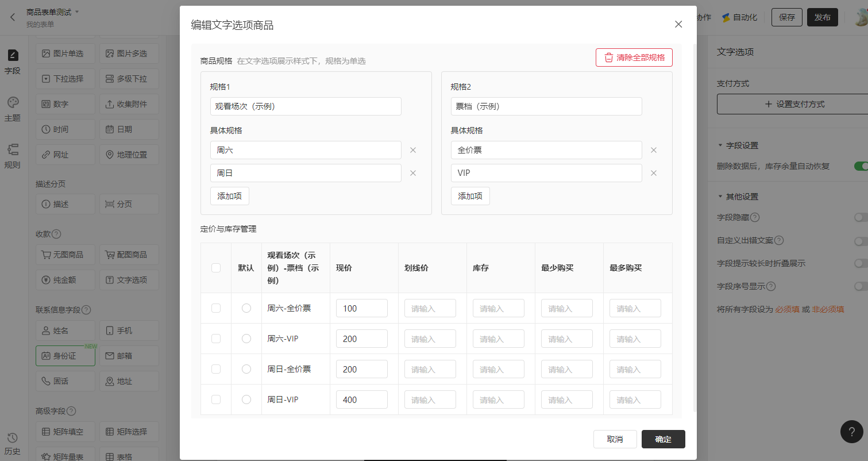This screenshot has height=461, width=868.
Task: Add a 图片单选 field
Action: (x=65, y=53)
